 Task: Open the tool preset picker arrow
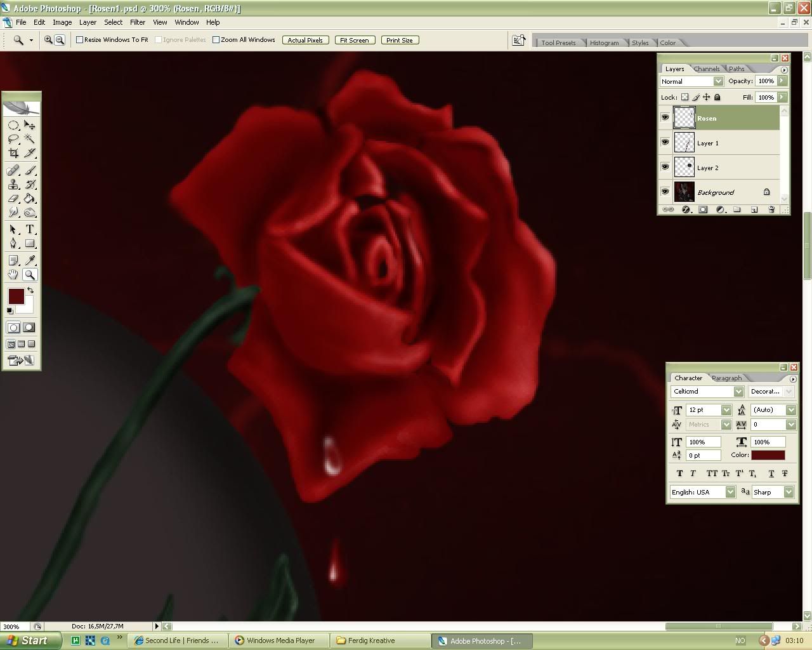(x=31, y=40)
